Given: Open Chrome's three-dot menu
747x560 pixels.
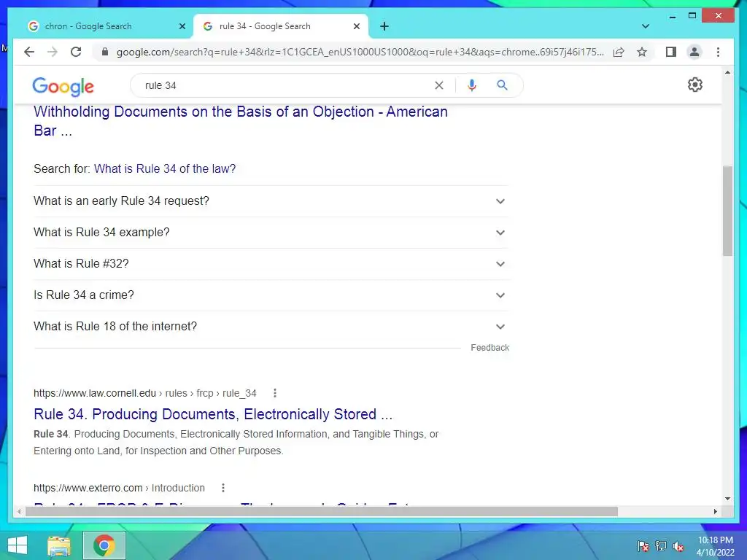Looking at the screenshot, I should 718,52.
